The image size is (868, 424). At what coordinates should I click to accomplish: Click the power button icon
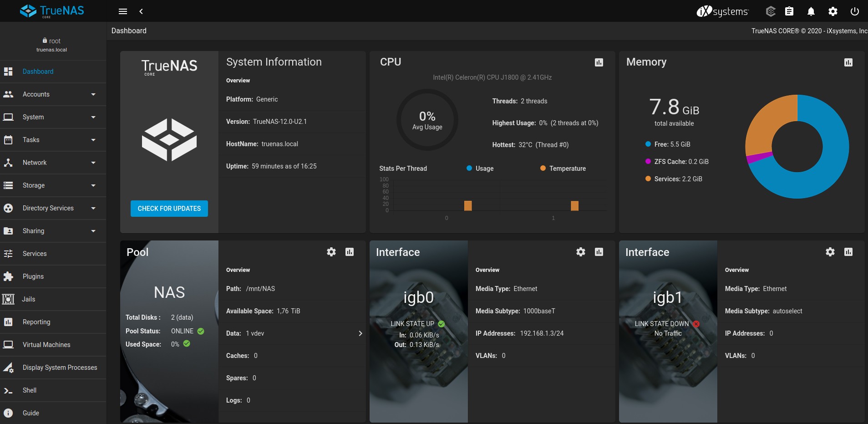855,11
